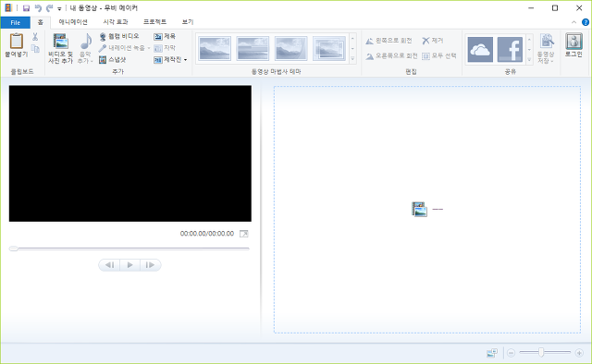The height and width of the screenshot is (364, 592).
Task: Play the preview video
Action: [x=129, y=265]
